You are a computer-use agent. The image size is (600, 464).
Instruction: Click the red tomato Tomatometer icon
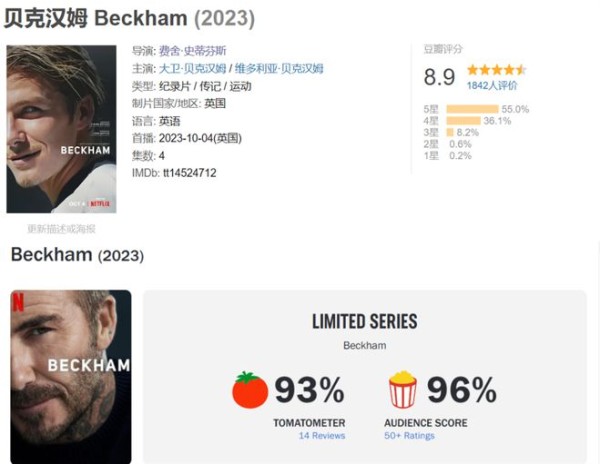(250, 390)
